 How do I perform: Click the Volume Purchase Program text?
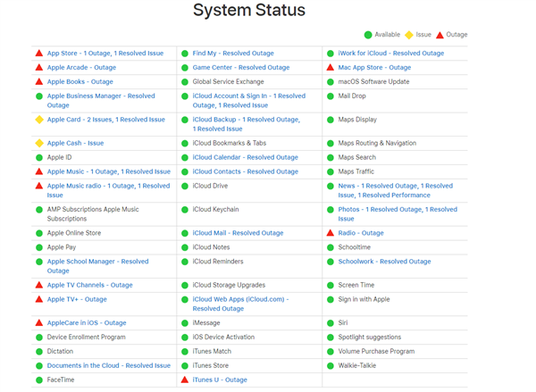(x=376, y=351)
